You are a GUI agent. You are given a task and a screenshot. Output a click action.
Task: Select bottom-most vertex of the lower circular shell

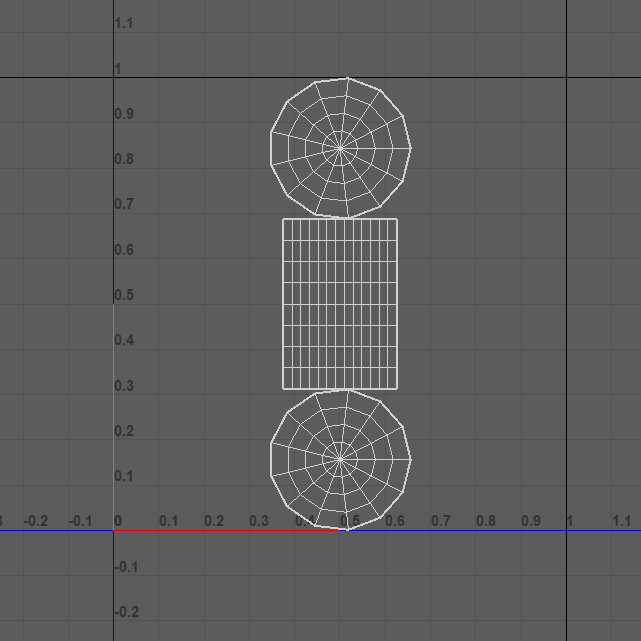coord(346,529)
